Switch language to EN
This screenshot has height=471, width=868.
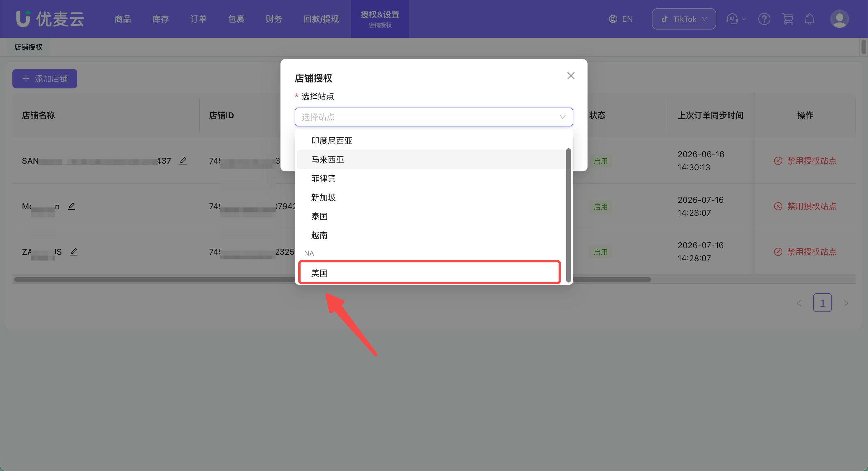tap(627, 19)
